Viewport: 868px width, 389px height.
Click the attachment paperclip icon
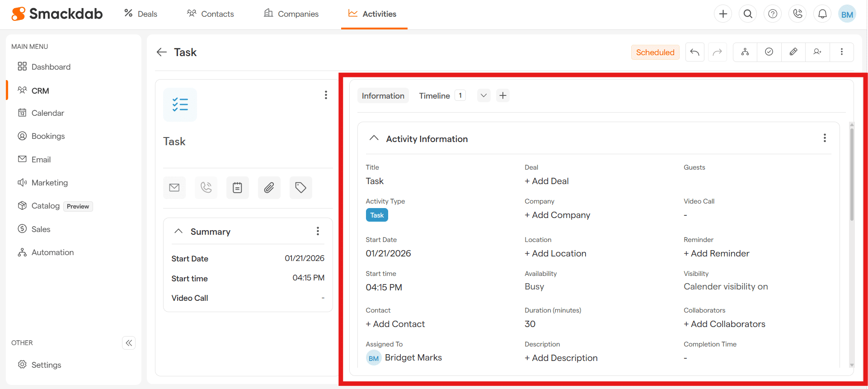click(269, 188)
